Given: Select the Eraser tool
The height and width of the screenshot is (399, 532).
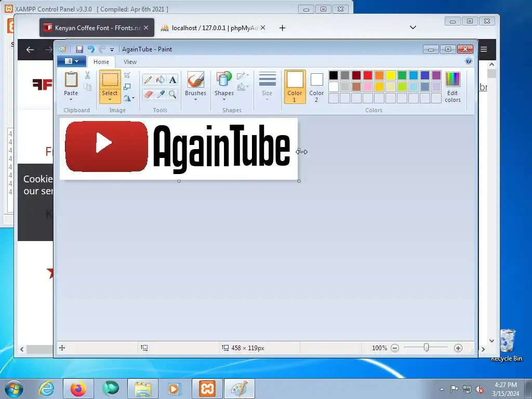Looking at the screenshot, I should tap(148, 94).
